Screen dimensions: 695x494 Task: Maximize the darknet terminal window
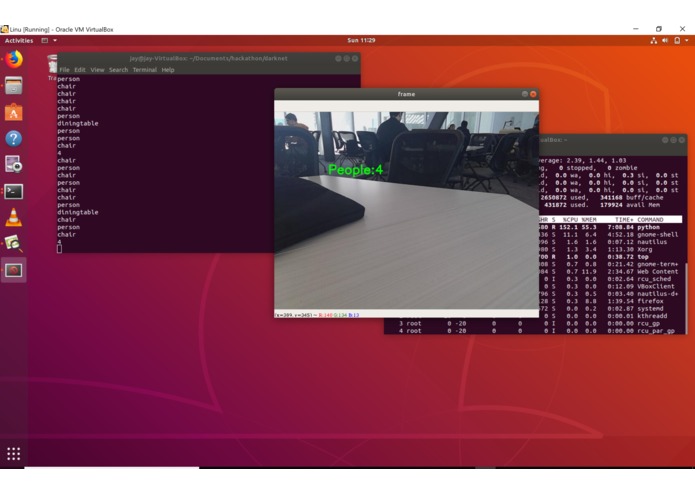click(x=347, y=58)
